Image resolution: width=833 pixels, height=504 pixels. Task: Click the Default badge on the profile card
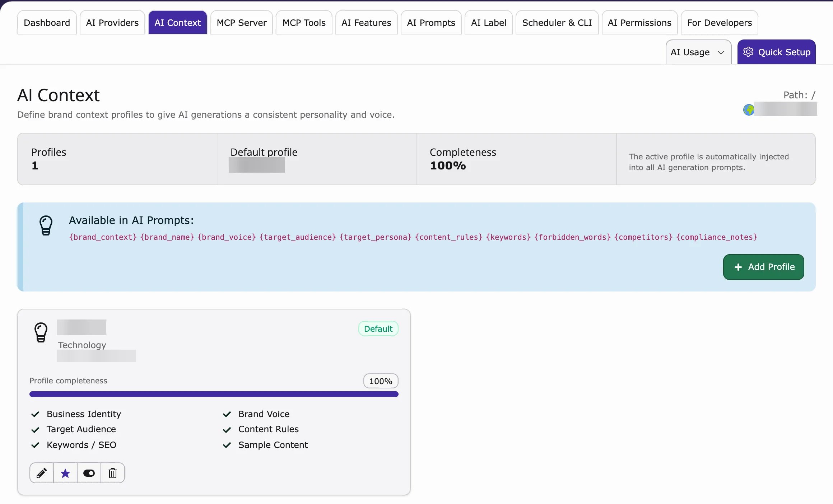tap(378, 329)
